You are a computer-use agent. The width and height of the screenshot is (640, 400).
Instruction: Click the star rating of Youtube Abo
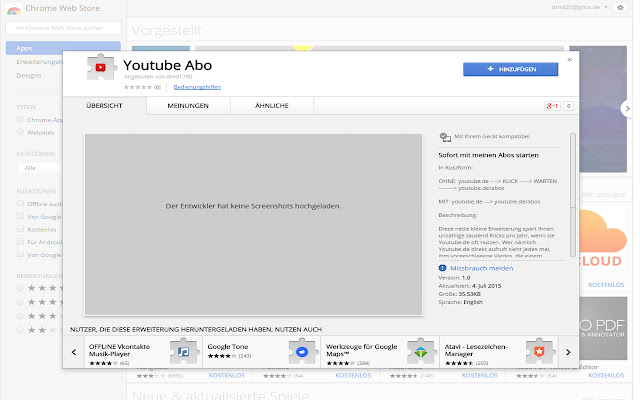[138, 87]
